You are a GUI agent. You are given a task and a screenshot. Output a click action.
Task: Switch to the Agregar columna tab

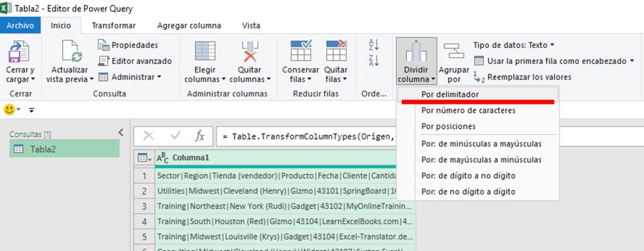[189, 25]
